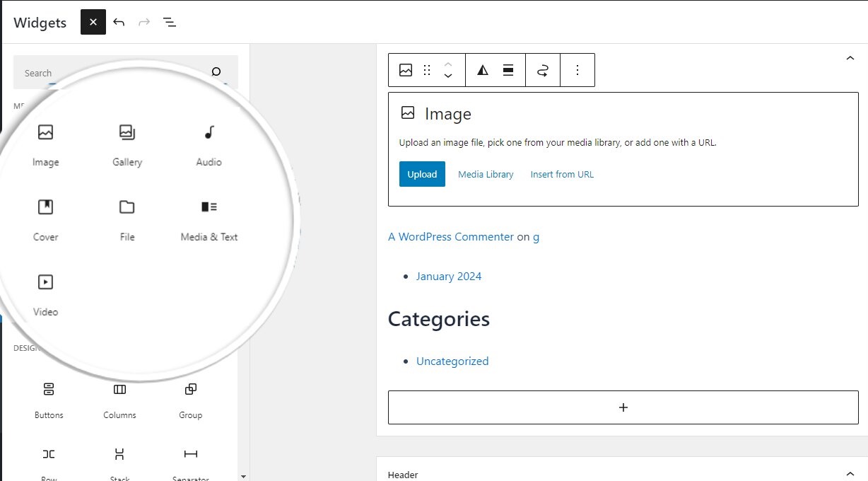Open the image block Options menu
868x481 pixels.
pos(577,70)
